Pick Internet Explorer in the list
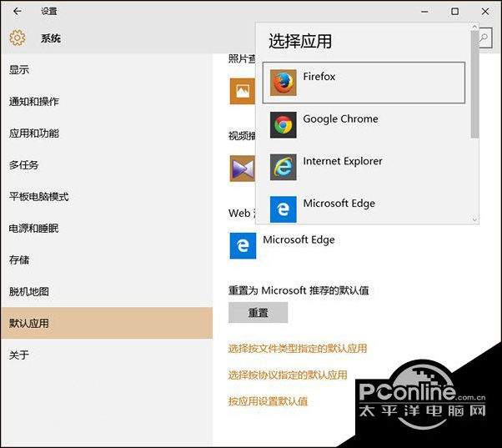The height and width of the screenshot is (448, 502). (x=364, y=167)
